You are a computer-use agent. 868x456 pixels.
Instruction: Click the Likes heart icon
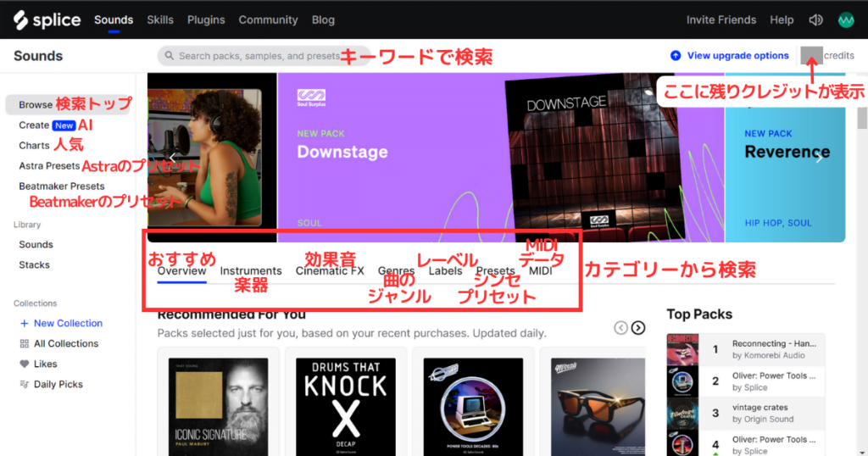(x=25, y=364)
